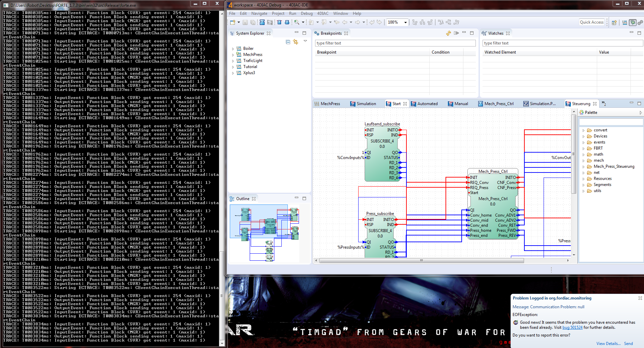Click the fifth alignment icon after zoom box
Image resolution: width=644 pixels, height=348 pixels.
tap(449, 22)
